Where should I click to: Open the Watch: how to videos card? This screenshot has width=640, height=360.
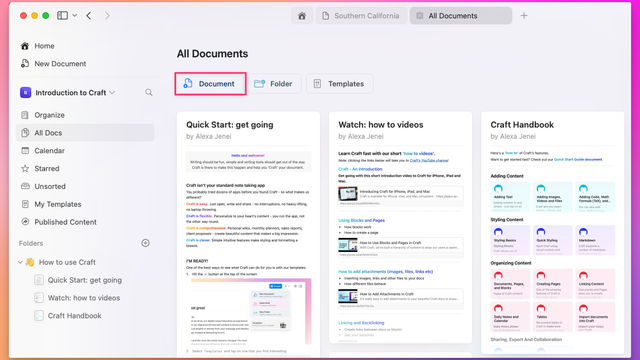(400, 227)
